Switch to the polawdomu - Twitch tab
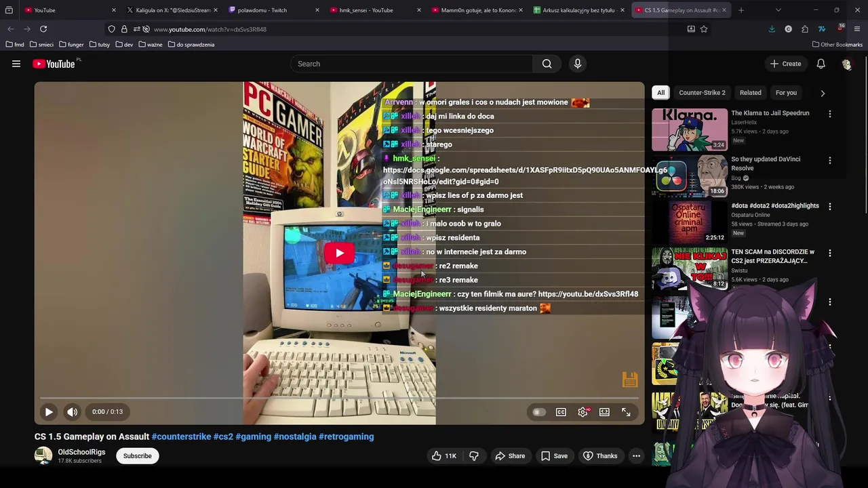The height and width of the screenshot is (488, 868). 272,10
